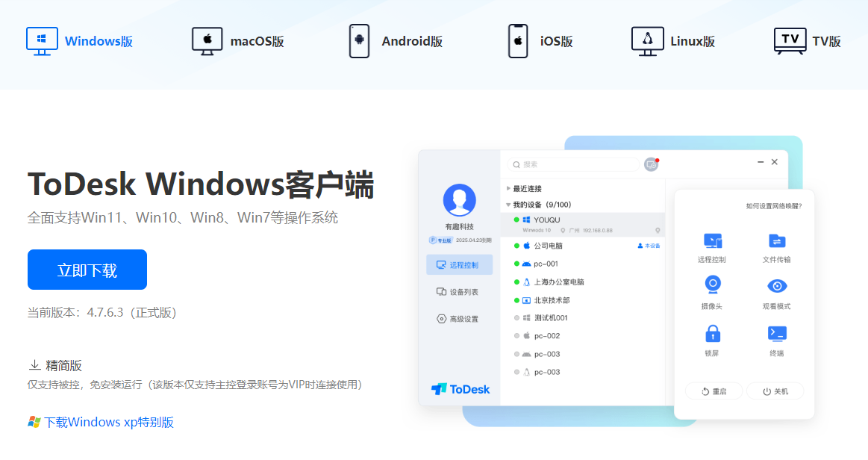Open the 如何设置网络唤醒? help link
The image size is (868, 460).
click(774, 206)
